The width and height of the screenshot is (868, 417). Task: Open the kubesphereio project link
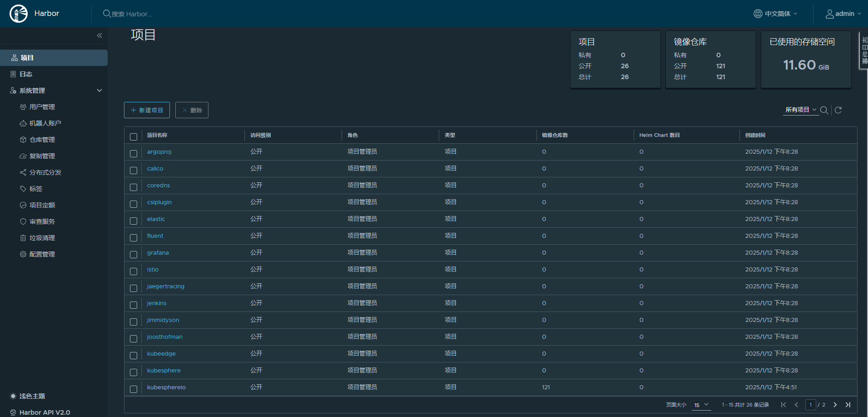(166, 387)
